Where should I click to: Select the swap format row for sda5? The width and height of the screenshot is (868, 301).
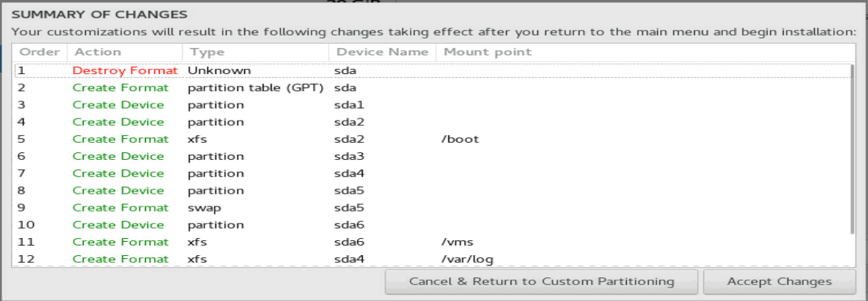click(x=432, y=208)
